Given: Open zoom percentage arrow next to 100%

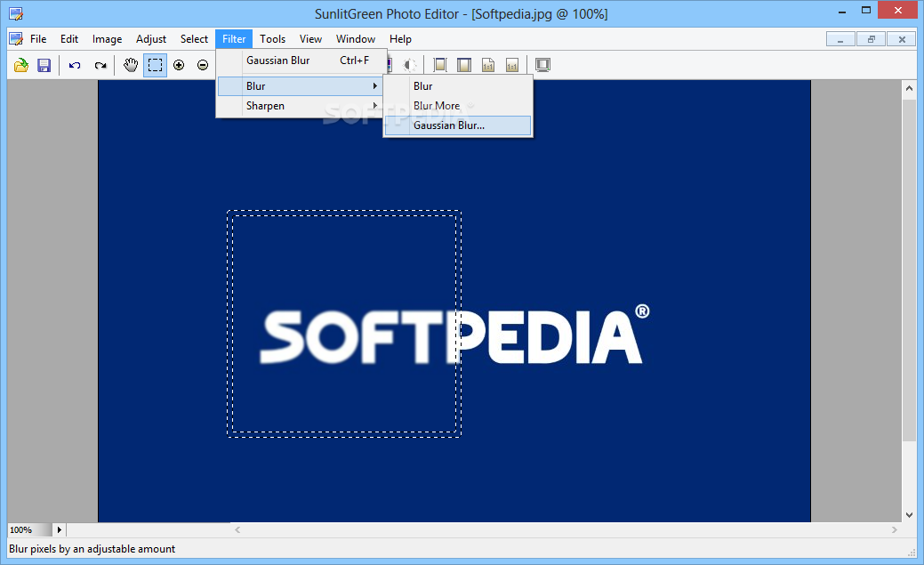Looking at the screenshot, I should click(x=59, y=529).
